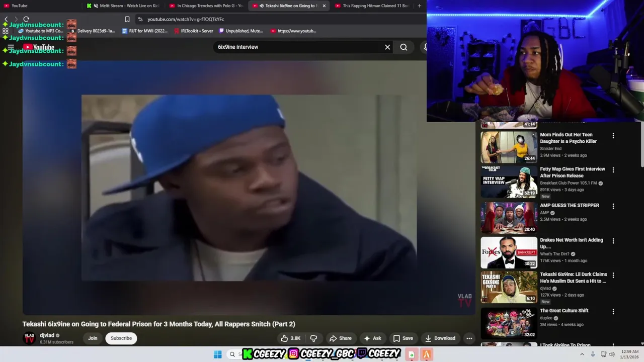Go back with the browser back arrow

pos(6,19)
